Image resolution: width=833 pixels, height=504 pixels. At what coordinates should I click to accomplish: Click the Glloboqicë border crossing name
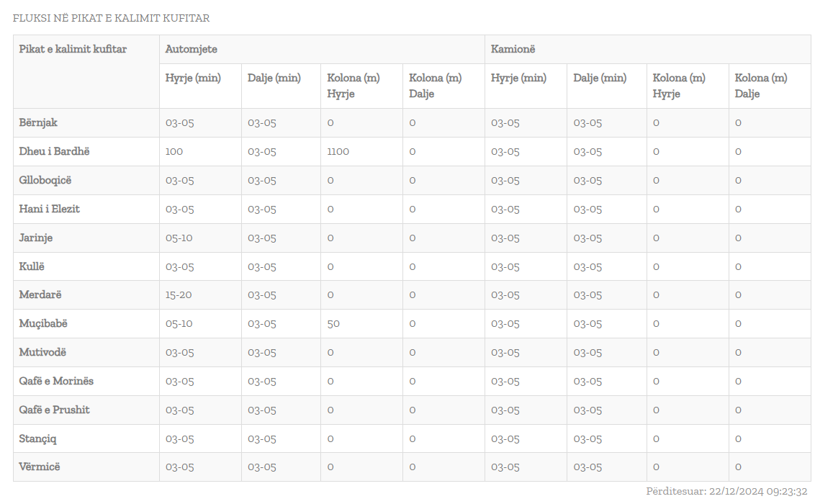pyautogui.click(x=45, y=180)
